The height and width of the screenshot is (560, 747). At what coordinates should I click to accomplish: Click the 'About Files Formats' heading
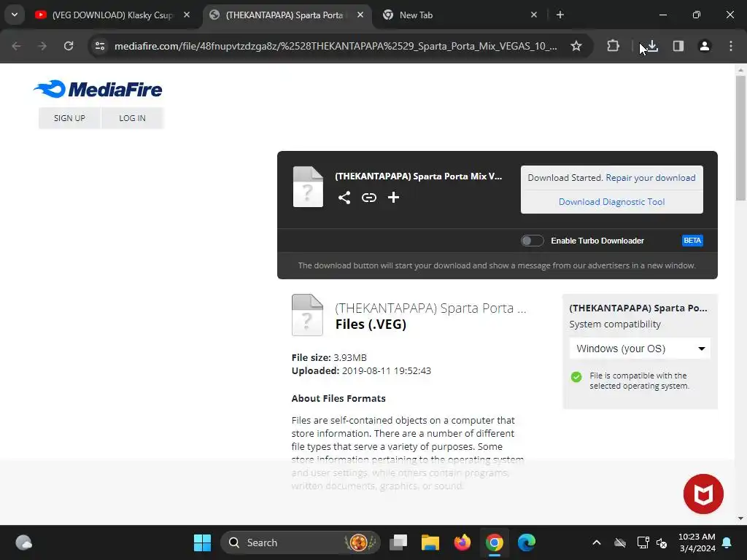[338, 399]
